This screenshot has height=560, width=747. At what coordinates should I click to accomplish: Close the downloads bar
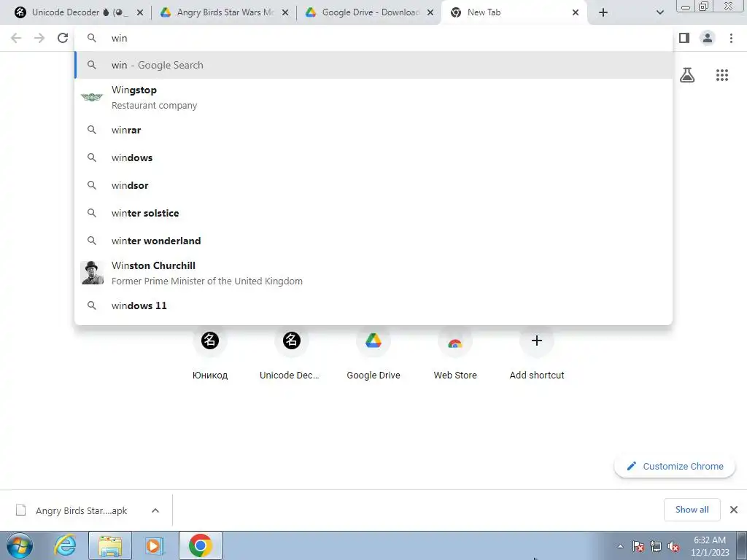734,510
